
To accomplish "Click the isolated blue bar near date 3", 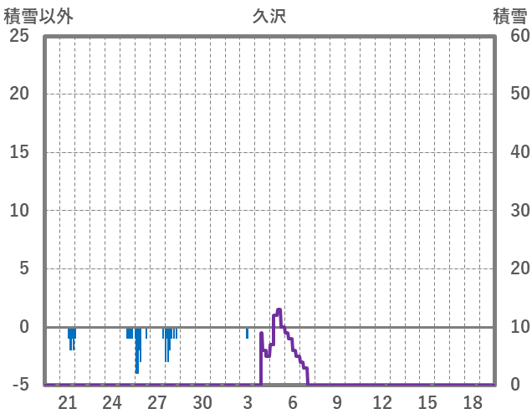I will click(x=247, y=333).
